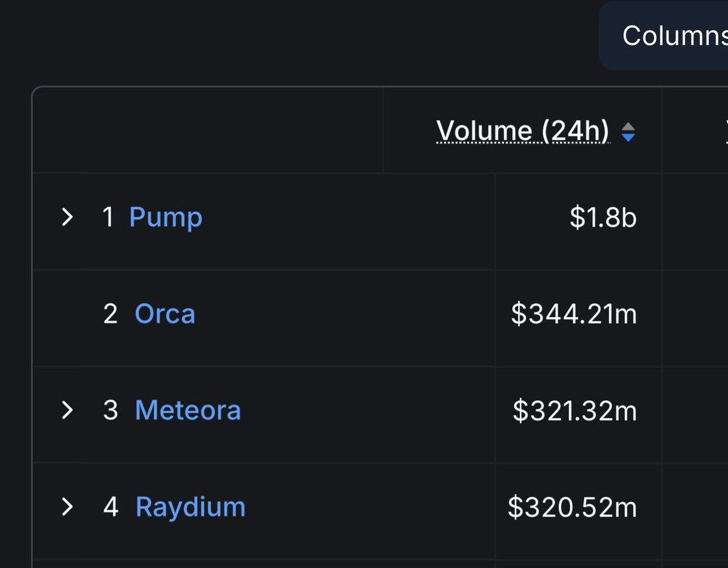
Task: Click rank number 4 beside Raydium
Action: [110, 507]
